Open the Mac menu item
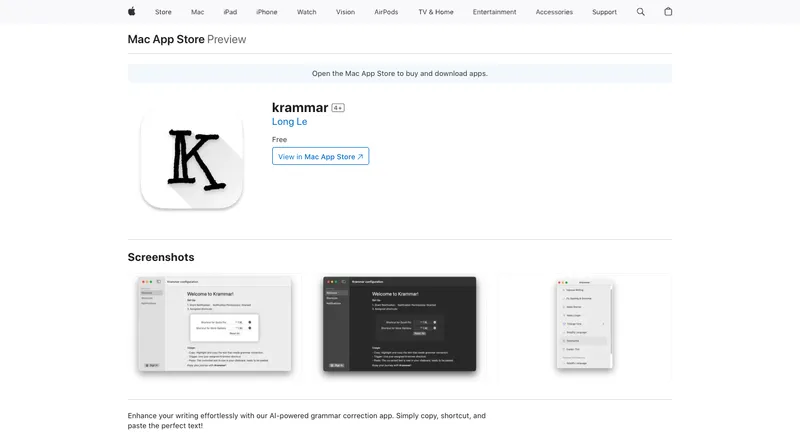This screenshot has height=433, width=800. pyautogui.click(x=197, y=12)
